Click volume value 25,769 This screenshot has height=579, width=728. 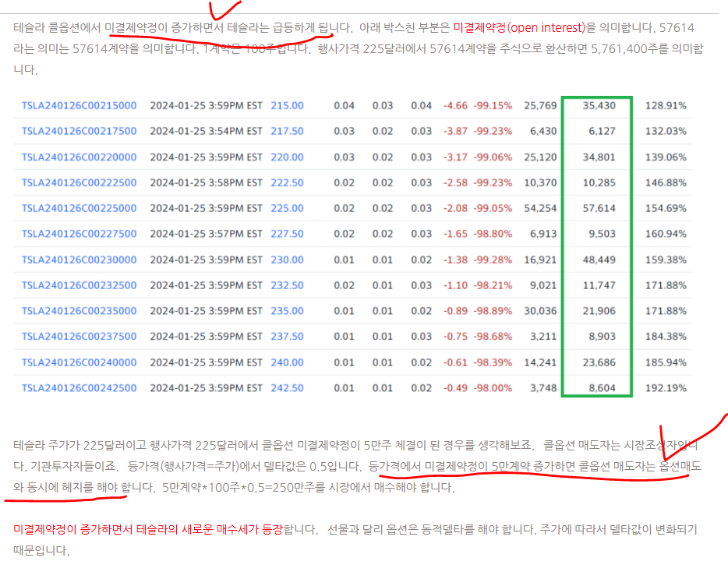(540, 106)
